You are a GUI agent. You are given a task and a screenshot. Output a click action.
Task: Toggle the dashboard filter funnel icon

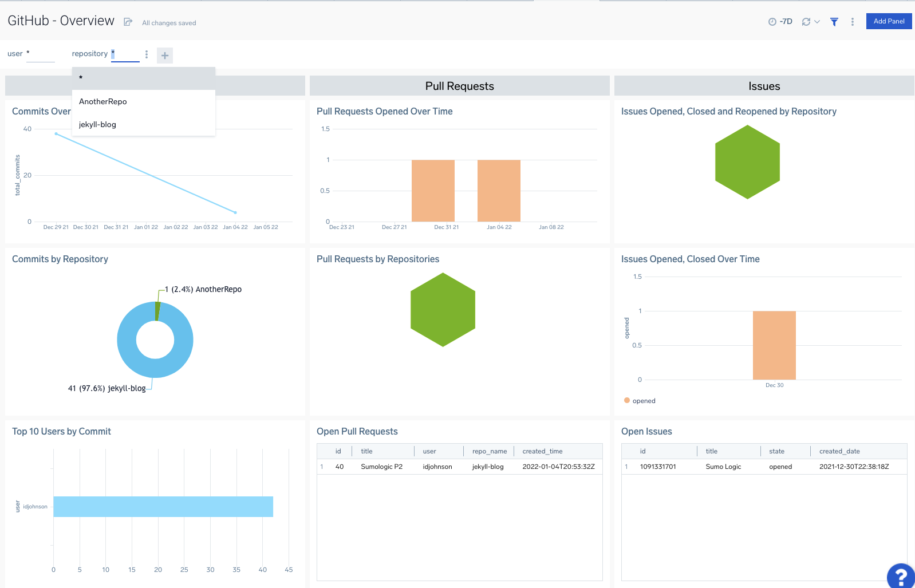coord(834,22)
